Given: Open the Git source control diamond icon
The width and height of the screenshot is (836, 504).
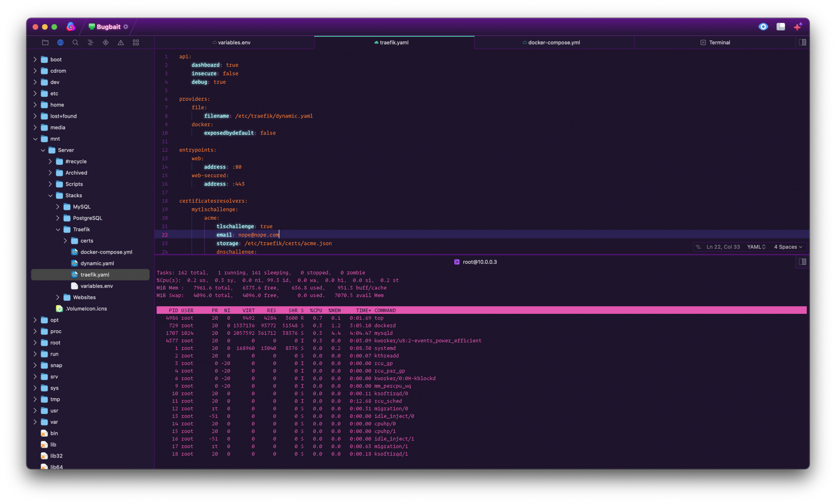Looking at the screenshot, I should [106, 43].
